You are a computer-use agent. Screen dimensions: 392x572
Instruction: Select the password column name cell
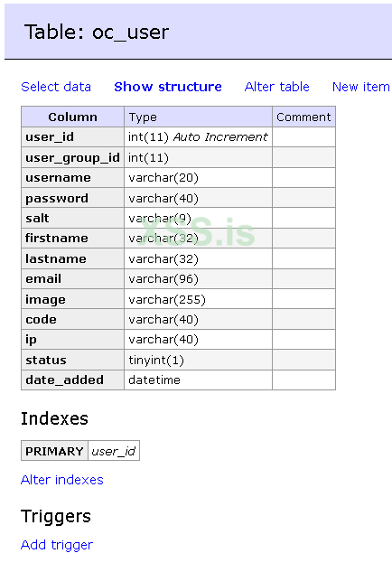tap(72, 198)
